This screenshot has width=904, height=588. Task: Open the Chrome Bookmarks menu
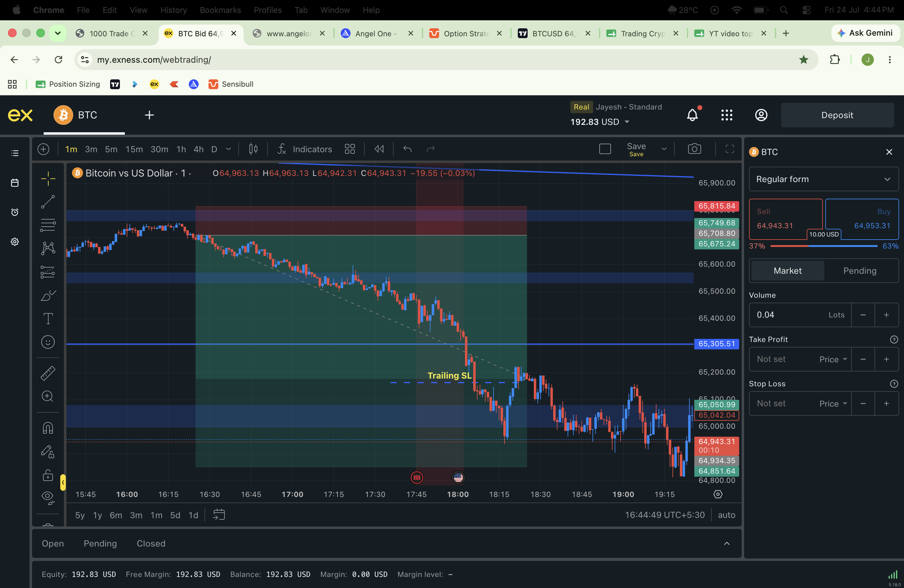pyautogui.click(x=220, y=10)
